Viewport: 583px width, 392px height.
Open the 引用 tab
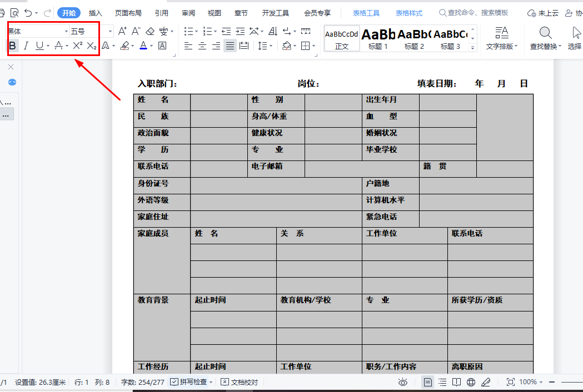[x=161, y=13]
